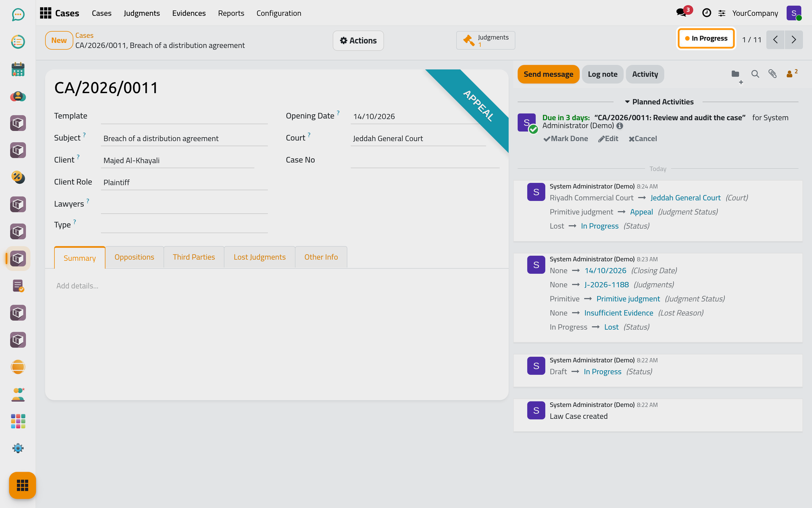Open the folder documents icon in chatter
This screenshot has height=508, width=812.
(736, 75)
